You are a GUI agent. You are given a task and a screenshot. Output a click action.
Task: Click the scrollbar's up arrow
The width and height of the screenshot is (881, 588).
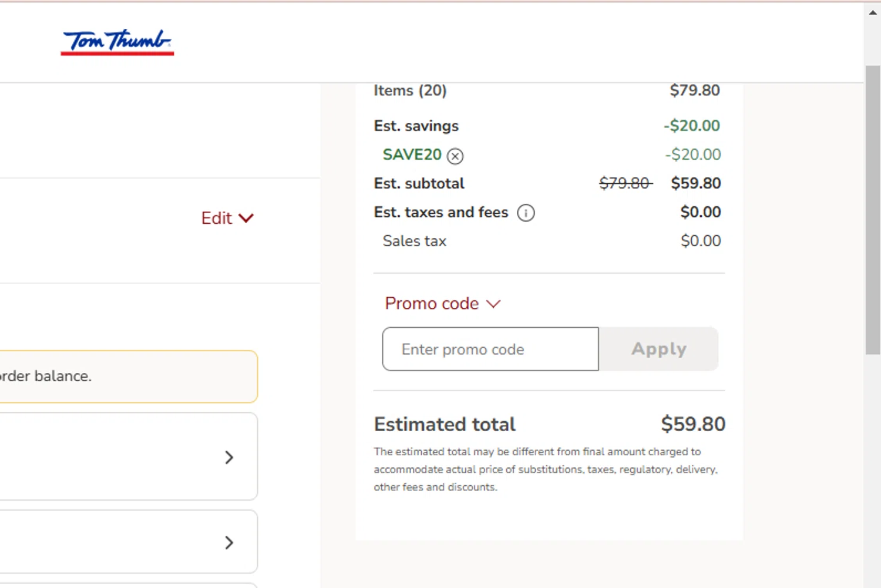click(x=873, y=12)
